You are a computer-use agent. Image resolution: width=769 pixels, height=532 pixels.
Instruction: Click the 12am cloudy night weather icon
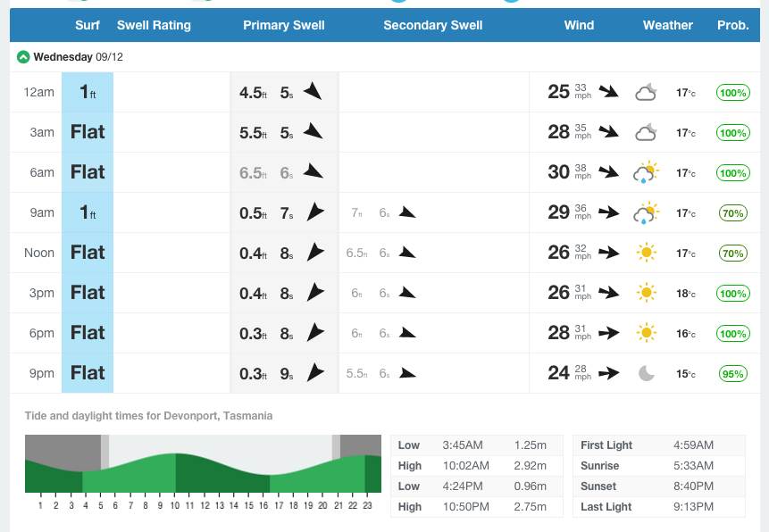click(x=646, y=92)
